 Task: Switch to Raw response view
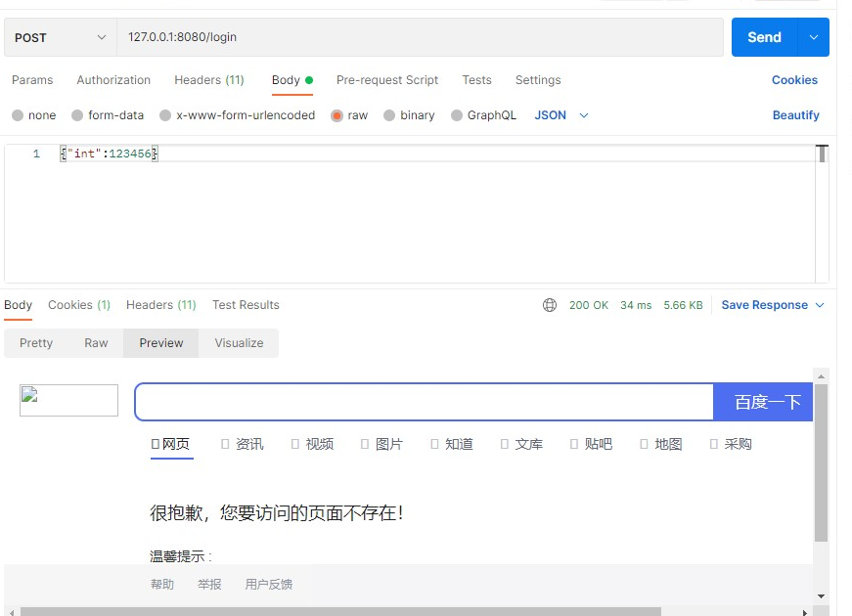tap(96, 343)
